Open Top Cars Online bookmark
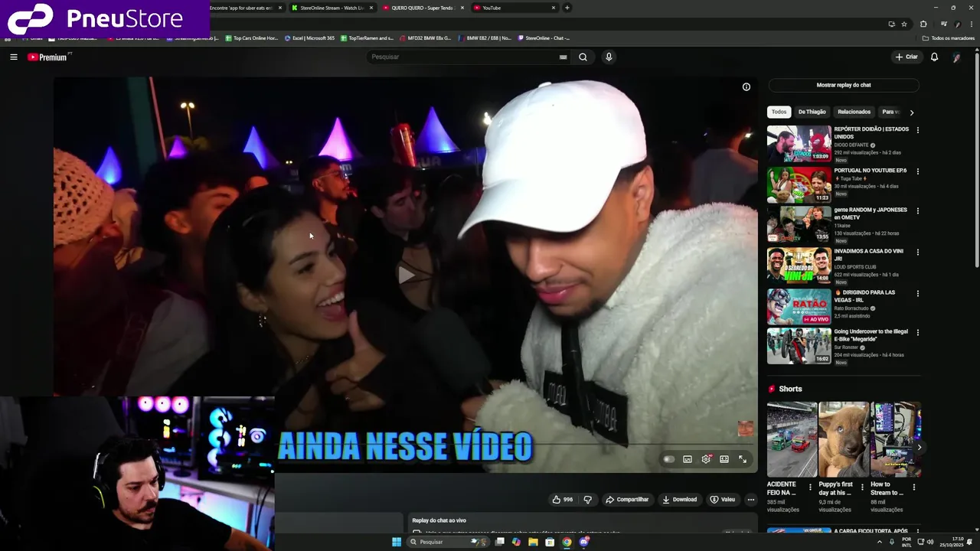This screenshot has width=980, height=551. (251, 38)
